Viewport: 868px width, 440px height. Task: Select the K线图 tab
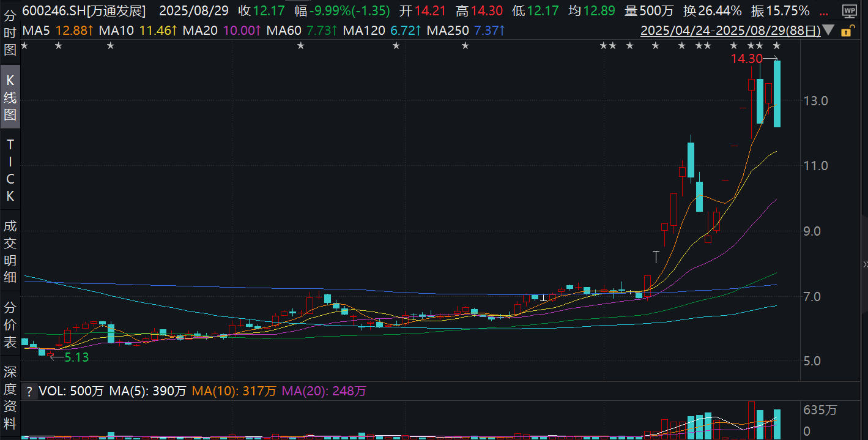pyautogui.click(x=10, y=97)
